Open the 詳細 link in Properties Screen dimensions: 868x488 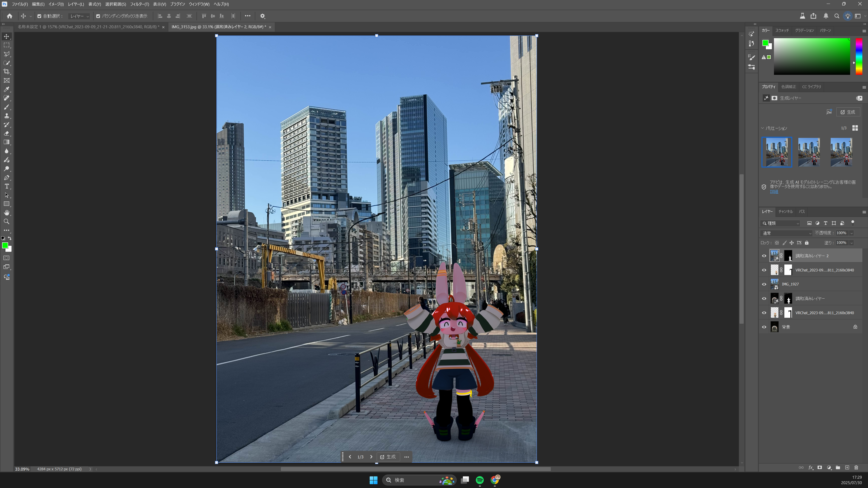[774, 192]
